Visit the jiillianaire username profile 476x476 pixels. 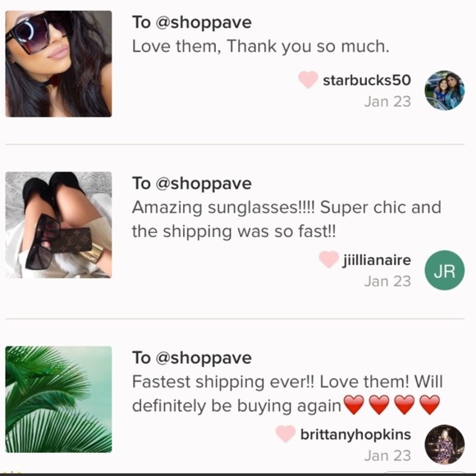pyautogui.click(x=377, y=260)
